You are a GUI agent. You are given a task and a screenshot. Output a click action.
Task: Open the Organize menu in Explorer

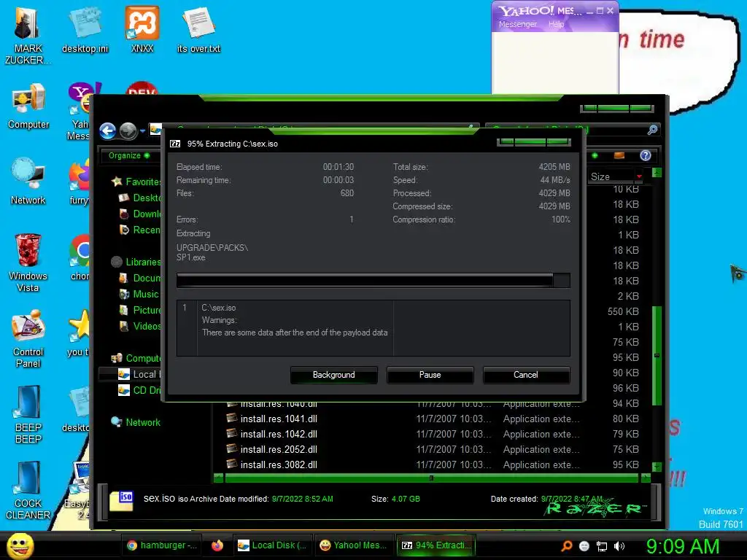coord(128,155)
